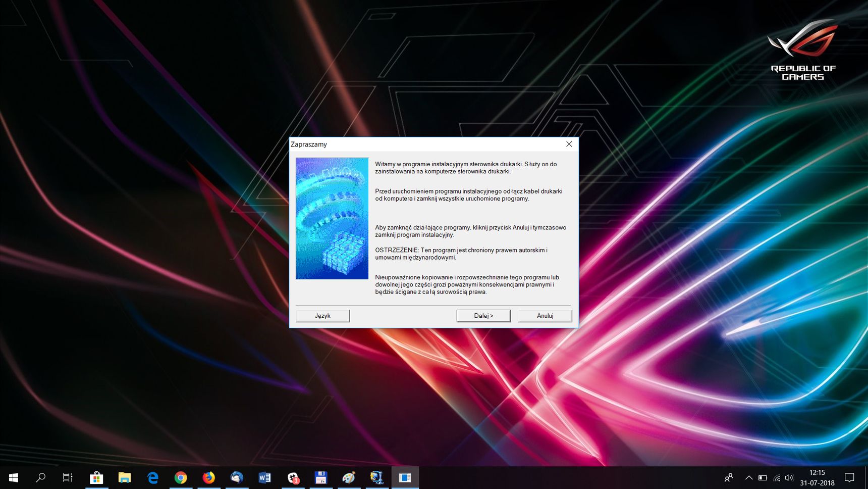Open the paint palette app on taskbar
868x489 pixels.
[349, 477]
